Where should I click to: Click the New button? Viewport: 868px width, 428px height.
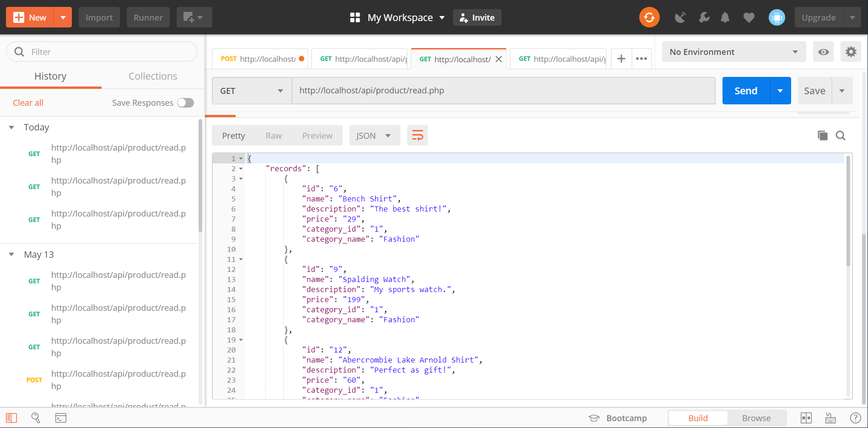[30, 17]
